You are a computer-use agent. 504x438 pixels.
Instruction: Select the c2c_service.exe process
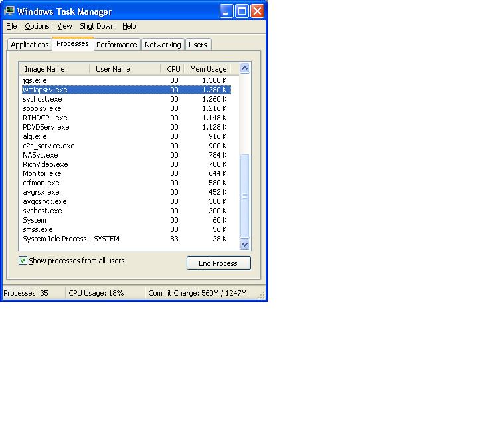[126, 146]
